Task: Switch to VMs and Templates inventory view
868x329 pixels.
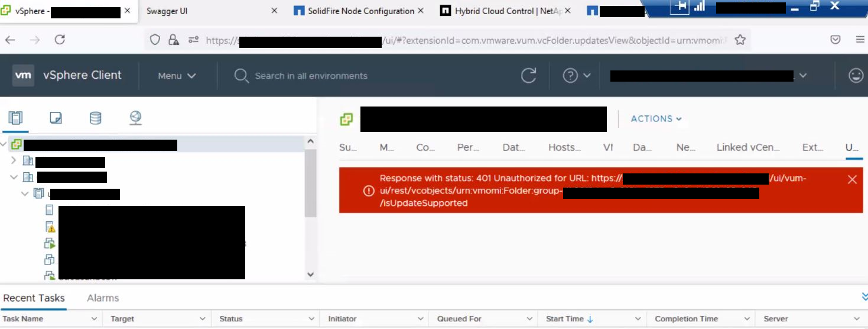Action: pos(56,118)
